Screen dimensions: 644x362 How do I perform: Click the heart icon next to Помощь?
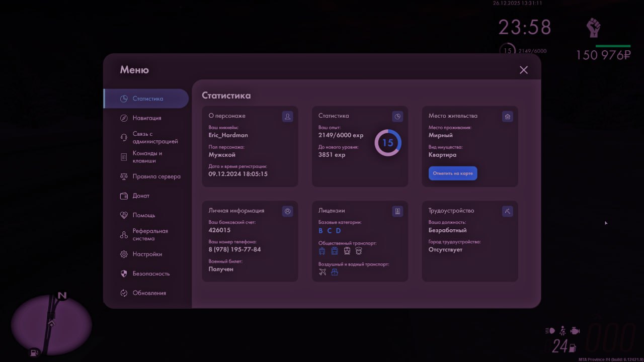(124, 215)
